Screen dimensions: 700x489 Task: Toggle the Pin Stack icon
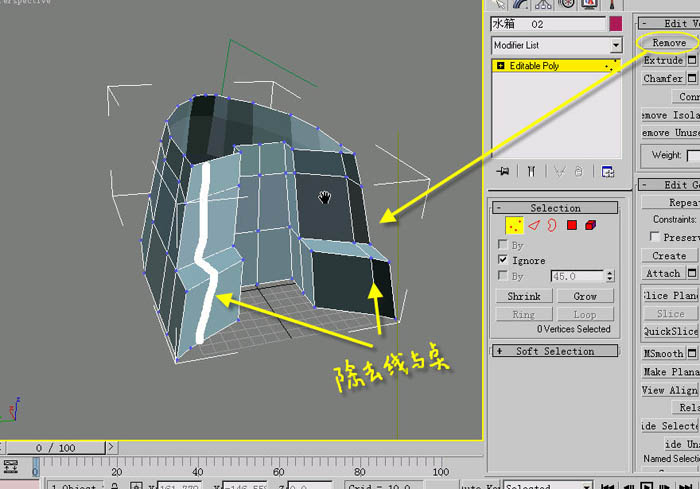[503, 171]
